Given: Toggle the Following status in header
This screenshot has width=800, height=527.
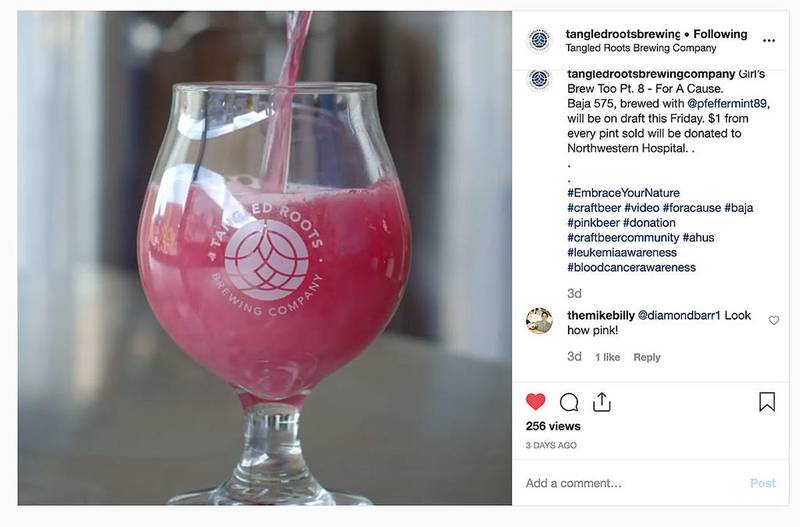Looking at the screenshot, I should 720,34.
